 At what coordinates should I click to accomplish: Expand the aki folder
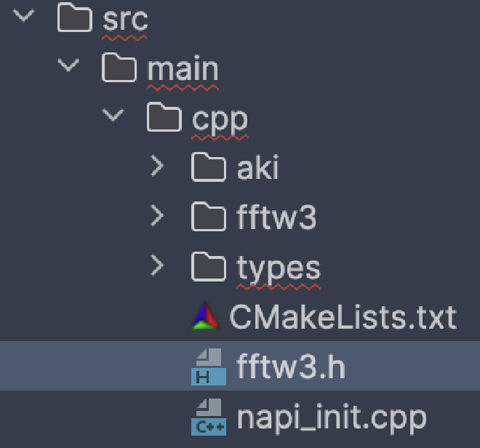pyautogui.click(x=157, y=168)
